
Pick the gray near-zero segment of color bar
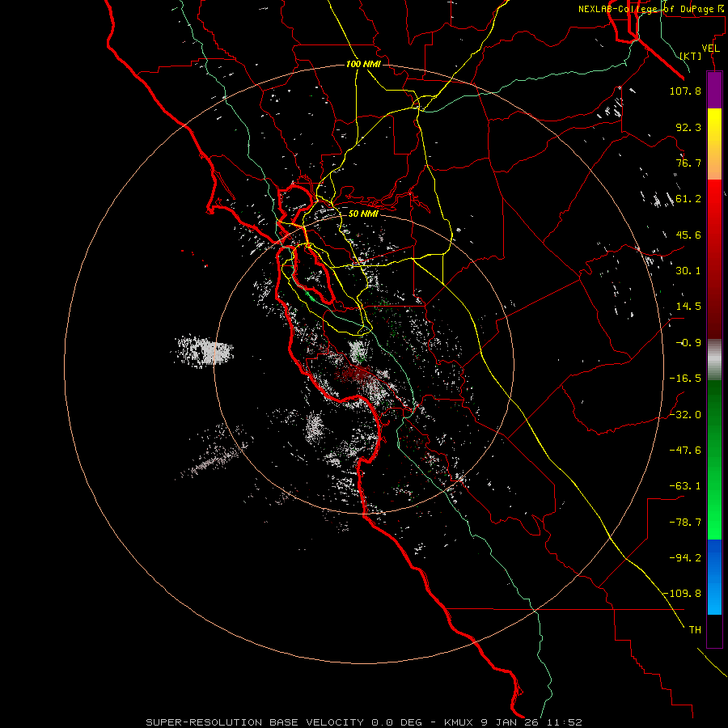point(714,360)
